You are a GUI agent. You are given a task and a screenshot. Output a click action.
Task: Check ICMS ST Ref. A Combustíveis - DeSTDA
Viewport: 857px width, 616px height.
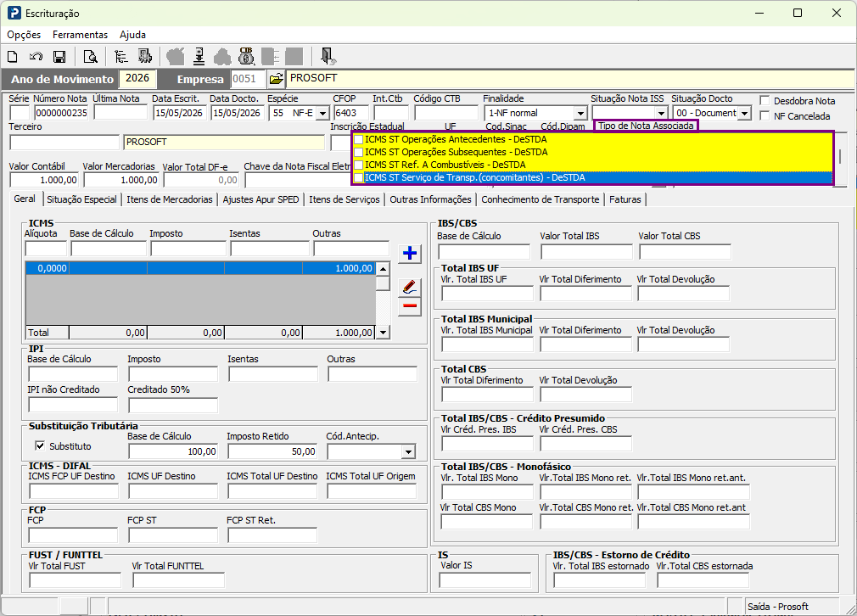click(359, 165)
